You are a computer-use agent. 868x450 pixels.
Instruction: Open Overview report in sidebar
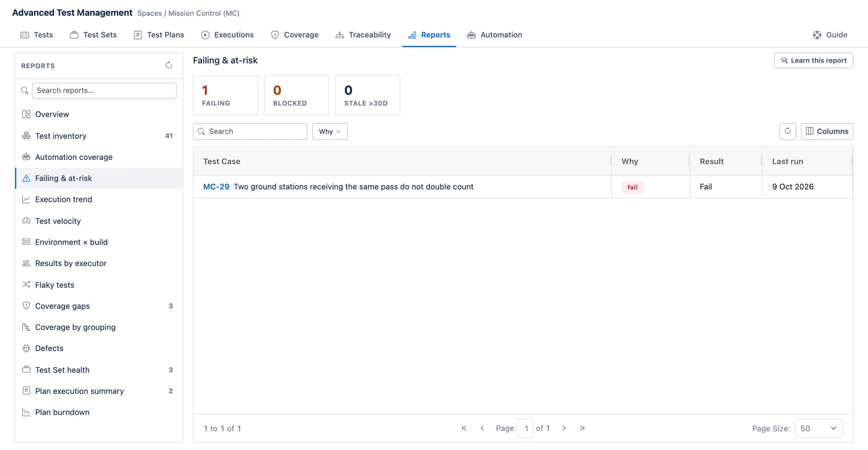pyautogui.click(x=99, y=114)
